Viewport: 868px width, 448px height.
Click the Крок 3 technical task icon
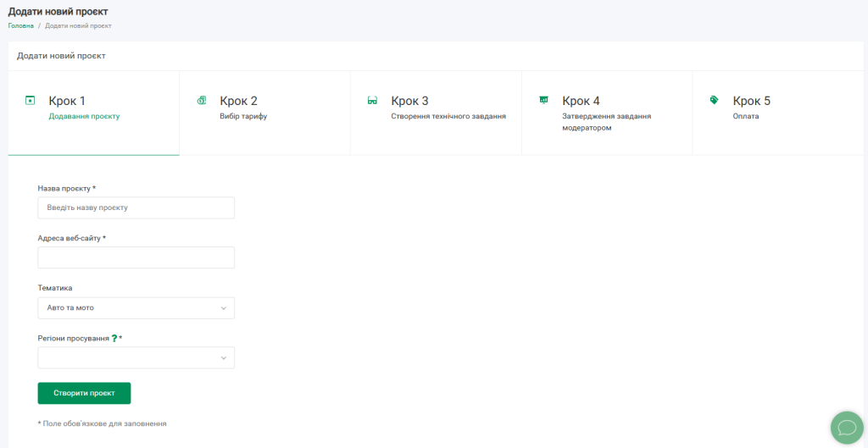click(372, 101)
